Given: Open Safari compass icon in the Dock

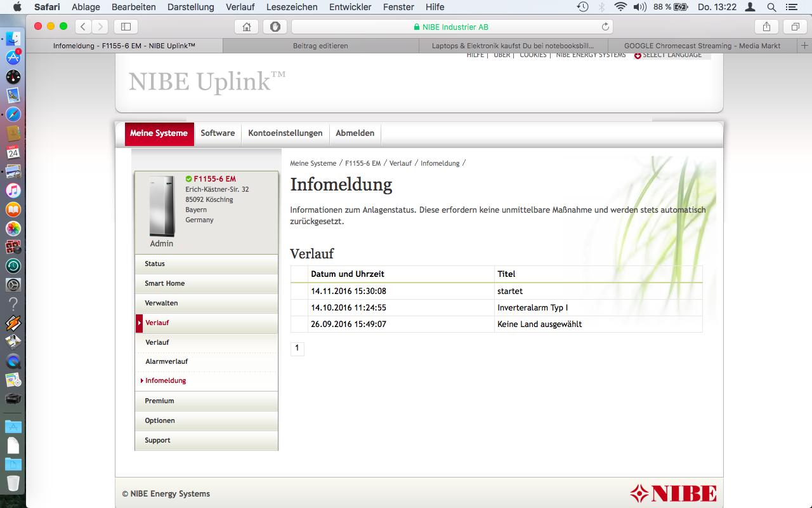Looking at the screenshot, I should point(13,114).
